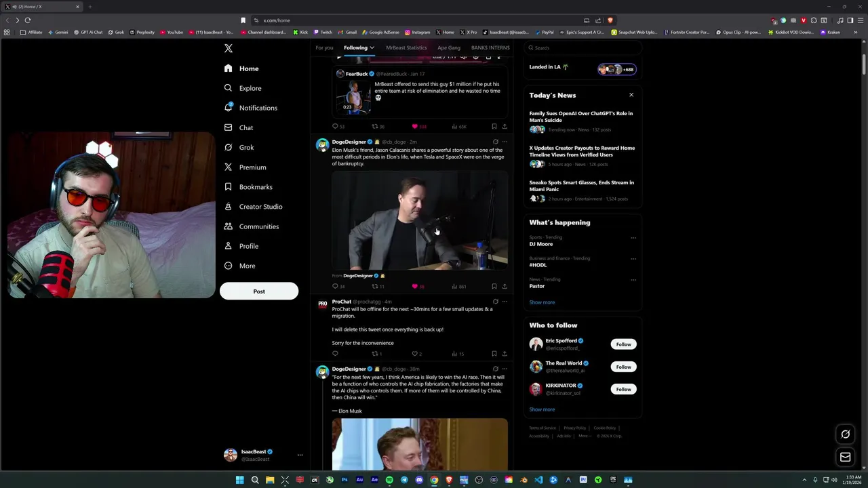The width and height of the screenshot is (868, 488).
Task: Switch to the Ape Gang tab
Action: pyautogui.click(x=449, y=48)
